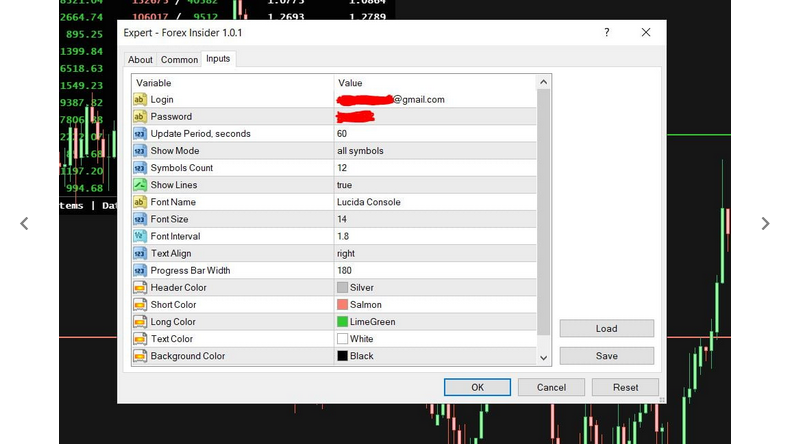The height and width of the screenshot is (444, 790).
Task: Click 1399.84 in the background chart panel
Action: pos(82,51)
